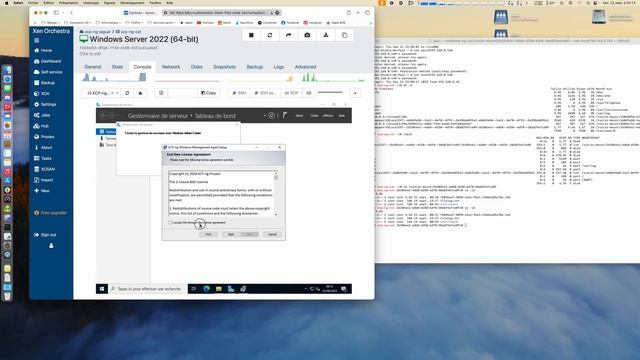The height and width of the screenshot is (360, 640).
Task: Open Hub in the sidebar
Action: 41,126
